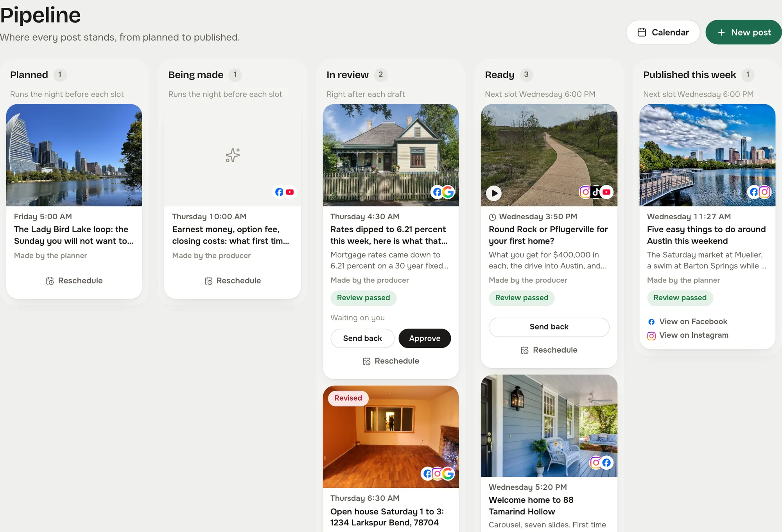The image size is (782, 532).
Task: Create a New post
Action: coord(743,32)
